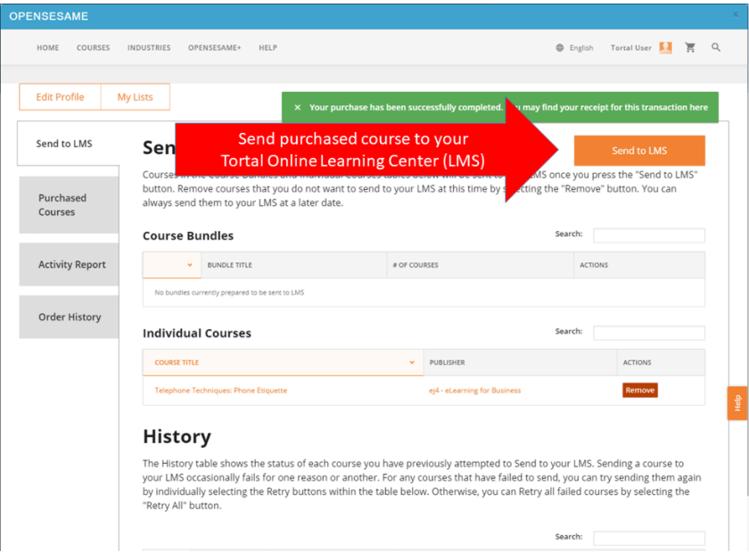Open the Help side tab
Viewport: 749px width, 560px height.
point(737,403)
